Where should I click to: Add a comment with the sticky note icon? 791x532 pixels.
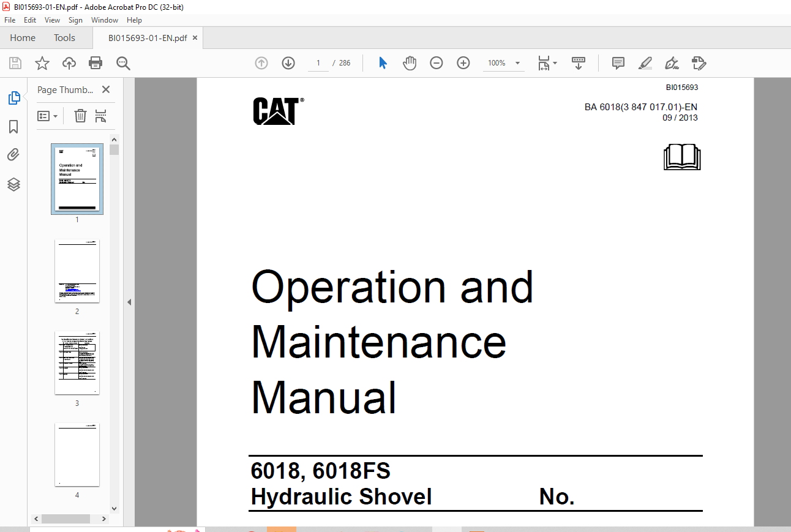[618, 63]
